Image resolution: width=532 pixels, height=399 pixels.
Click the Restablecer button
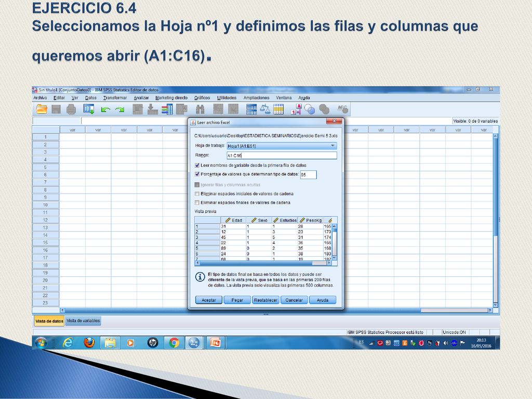(x=265, y=300)
